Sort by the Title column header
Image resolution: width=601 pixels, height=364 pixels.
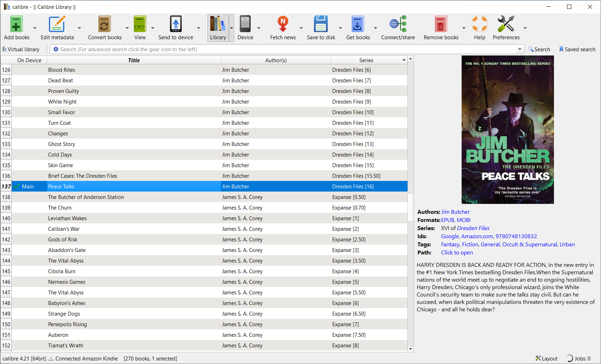pos(134,60)
